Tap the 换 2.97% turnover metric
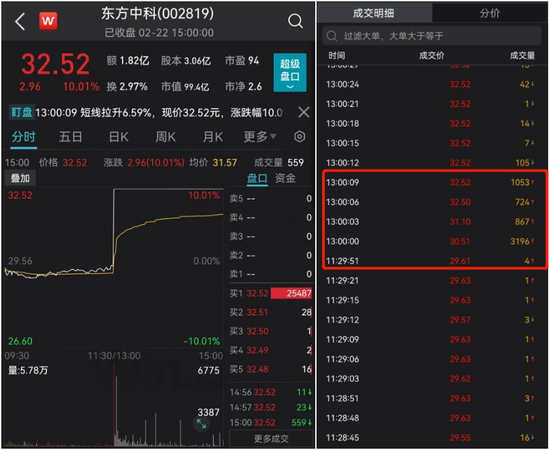 127,86
